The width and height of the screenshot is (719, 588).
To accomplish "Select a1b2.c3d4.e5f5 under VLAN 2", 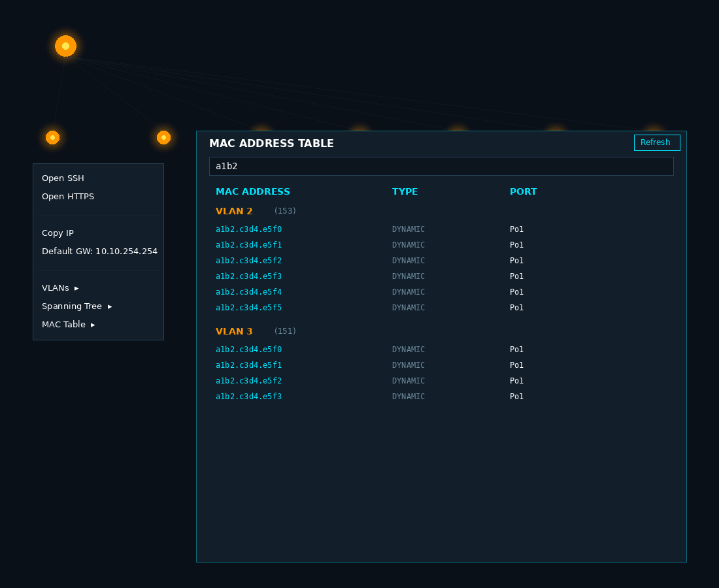I will [248, 308].
